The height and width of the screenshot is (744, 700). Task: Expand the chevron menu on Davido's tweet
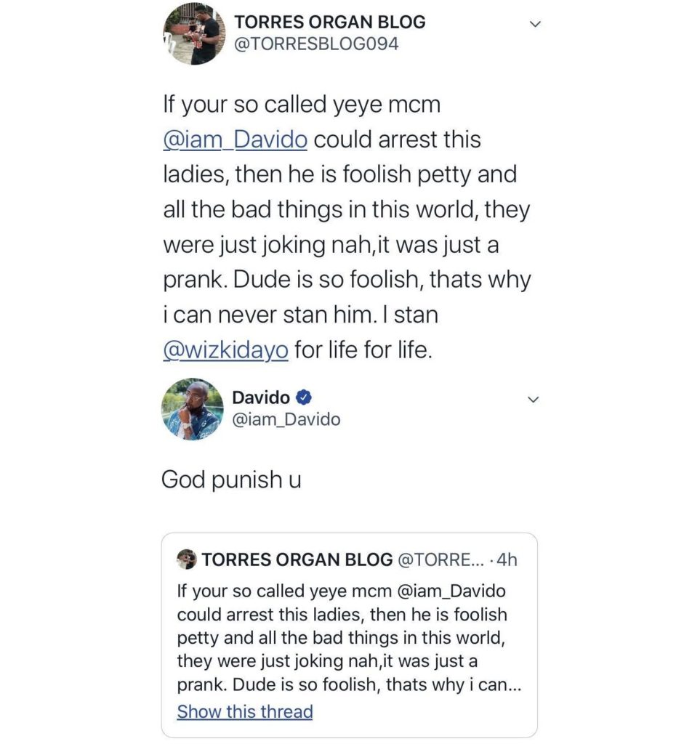point(533,400)
